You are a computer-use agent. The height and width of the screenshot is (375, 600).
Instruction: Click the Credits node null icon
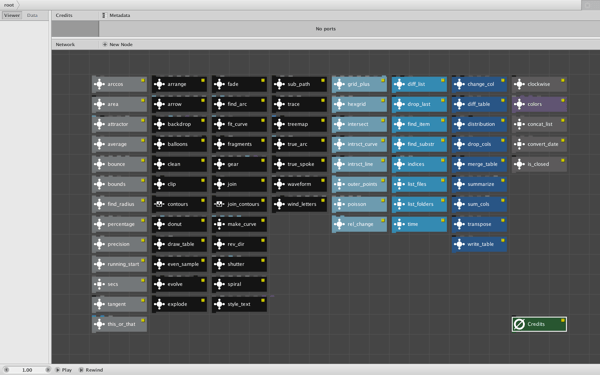pos(519,324)
